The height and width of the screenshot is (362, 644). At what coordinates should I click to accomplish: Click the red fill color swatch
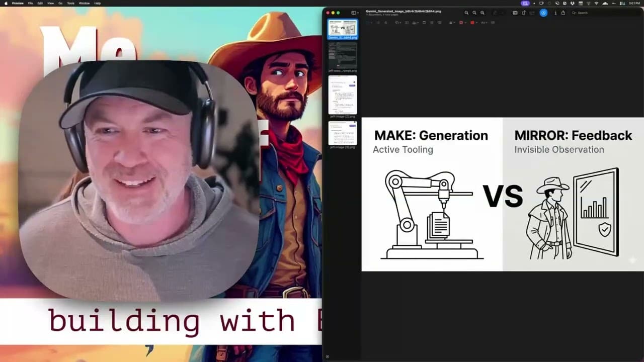pyautogui.click(x=473, y=23)
